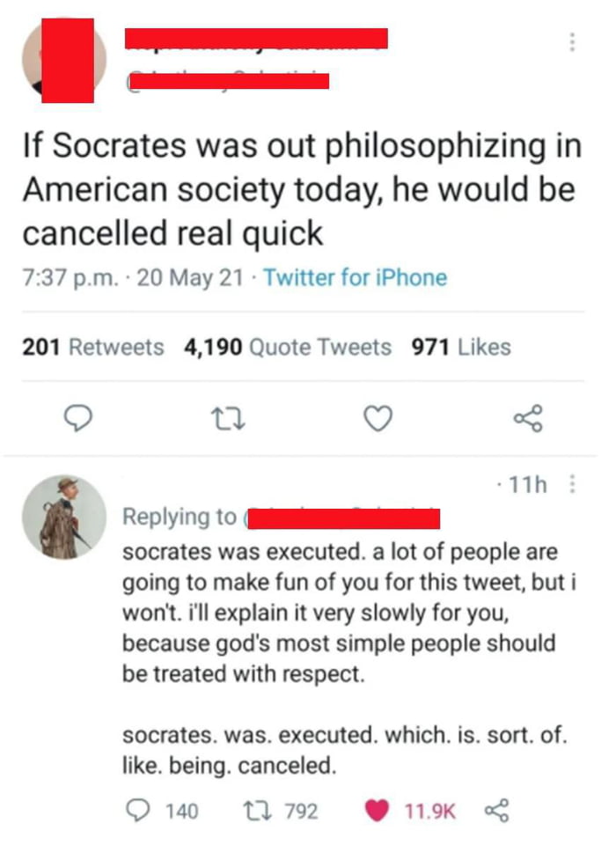Open the redacted author display name
Image resolution: width=616 pixels, height=845 pixels.
click(x=256, y=39)
